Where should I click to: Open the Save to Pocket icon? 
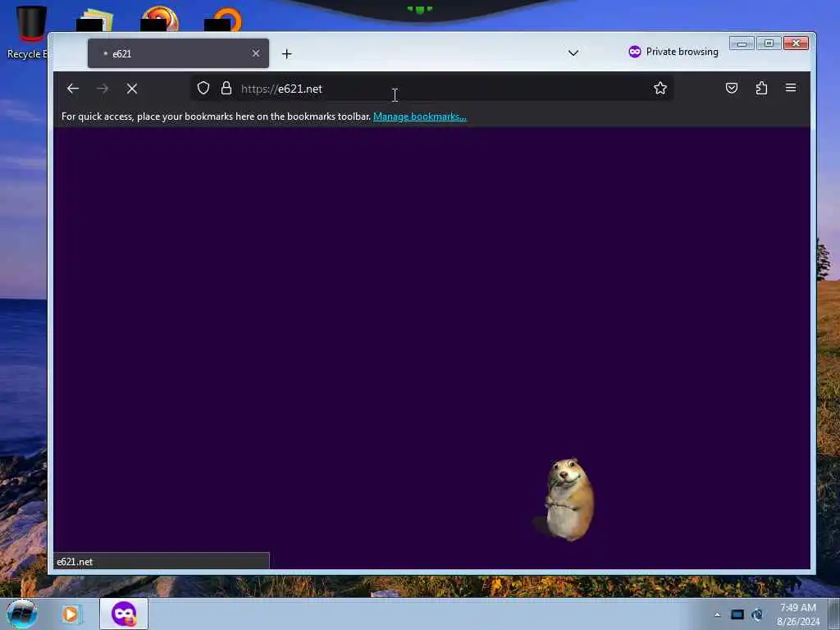click(731, 88)
